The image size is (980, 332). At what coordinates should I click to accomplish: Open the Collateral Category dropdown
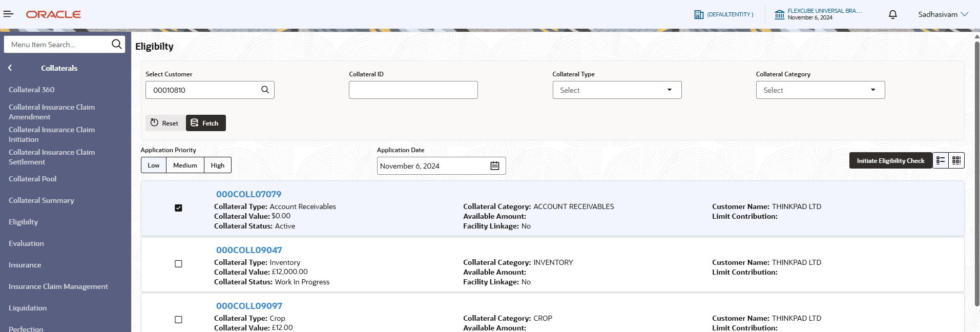tap(820, 90)
